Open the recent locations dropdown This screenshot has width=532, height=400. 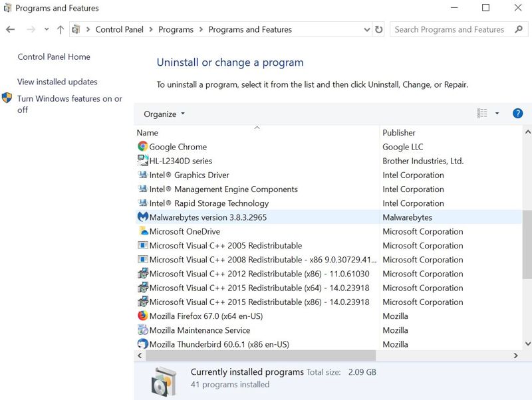(47, 29)
